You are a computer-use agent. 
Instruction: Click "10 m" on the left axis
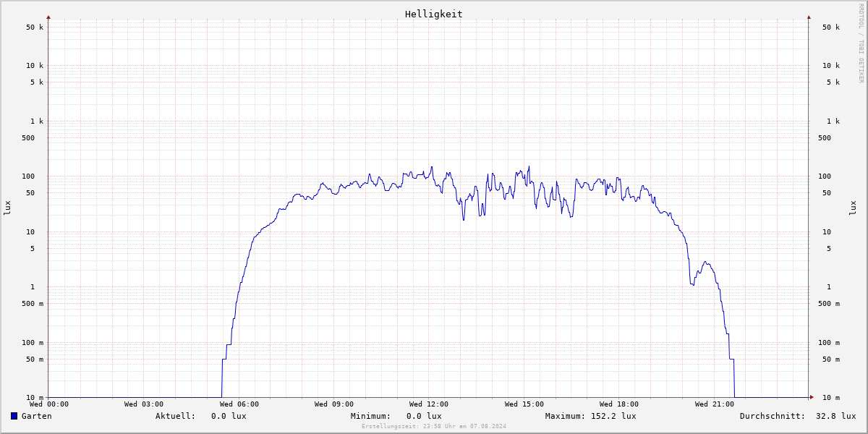[x=35, y=398]
